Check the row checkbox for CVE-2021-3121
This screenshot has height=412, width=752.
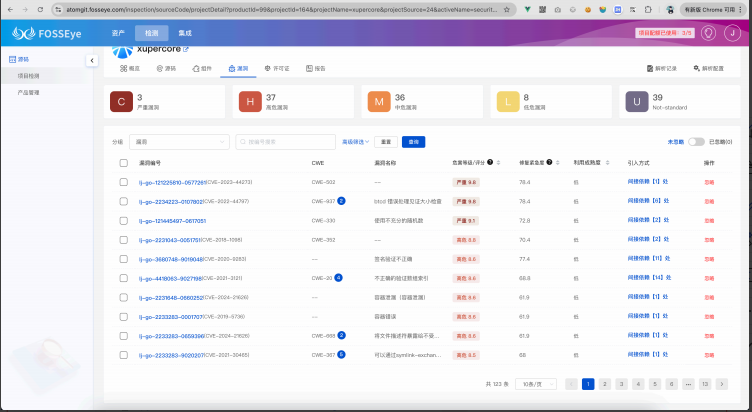(124, 278)
